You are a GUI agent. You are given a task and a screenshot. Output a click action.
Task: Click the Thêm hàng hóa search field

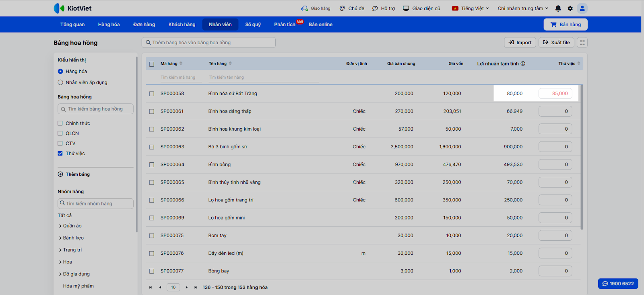tap(208, 43)
